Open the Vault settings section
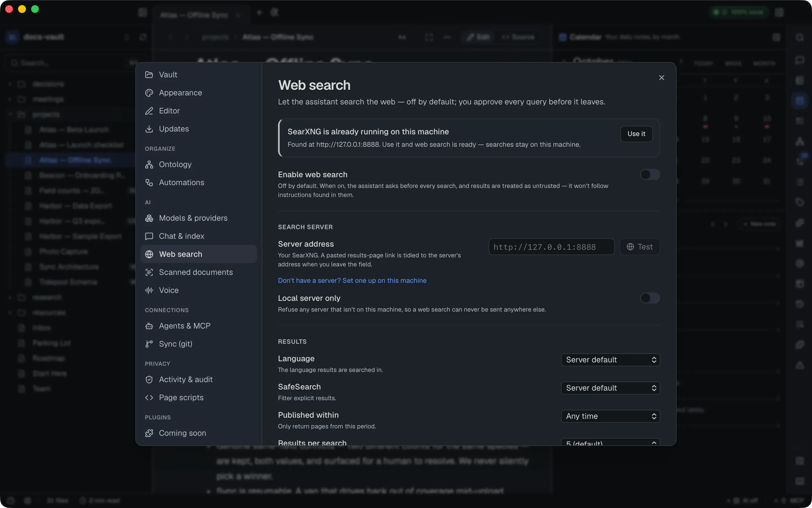The width and height of the screenshot is (812, 508). click(x=199, y=75)
